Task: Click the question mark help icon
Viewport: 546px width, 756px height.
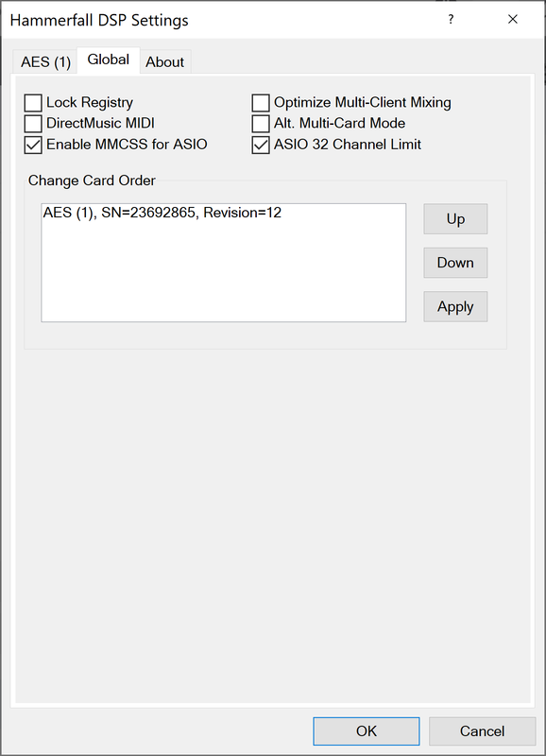Action: 451,19
